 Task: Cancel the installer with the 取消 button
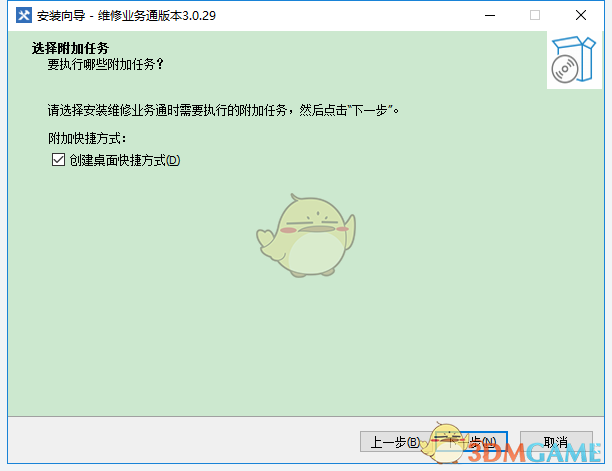pos(556,442)
